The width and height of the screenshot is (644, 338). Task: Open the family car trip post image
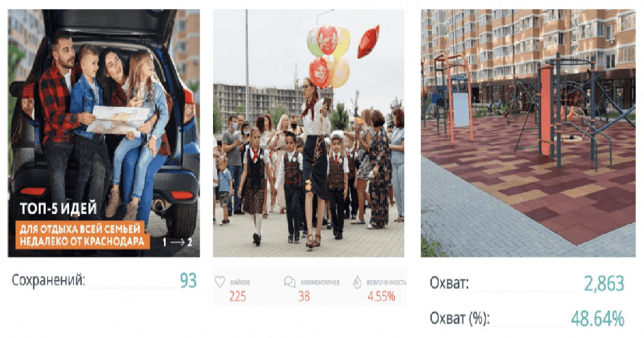[x=104, y=133]
